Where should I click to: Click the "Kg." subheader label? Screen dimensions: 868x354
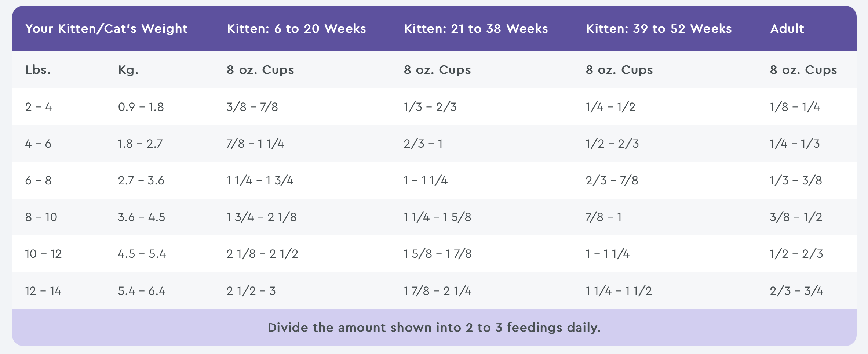click(128, 70)
